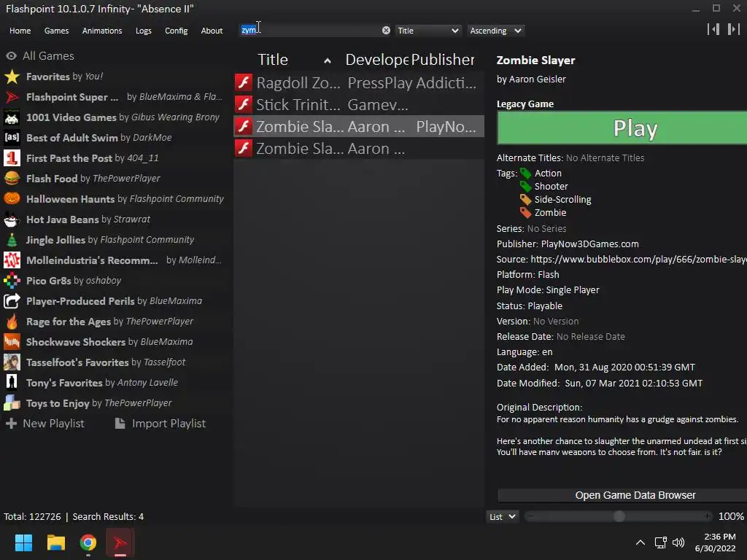Click the Molleindustria's Recommendations icon
The image size is (747, 560).
pos(12,260)
